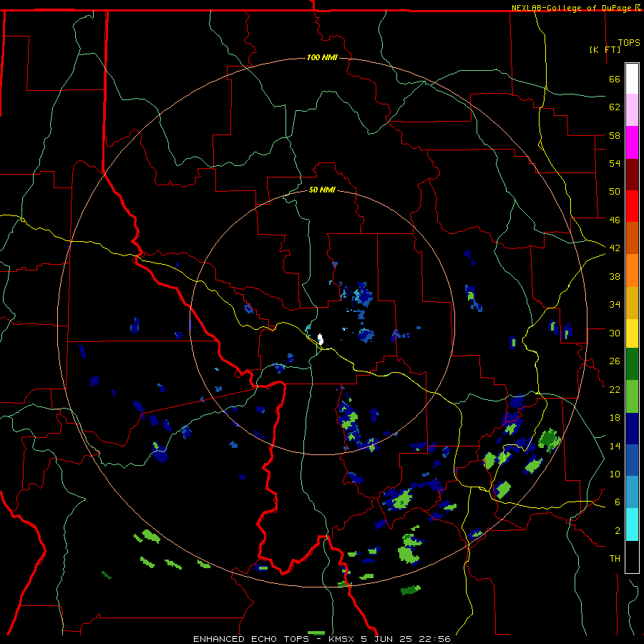Image resolution: width=644 pixels, height=644 pixels.
Task: Pick the navy blue legend swatch
Action: coord(632,429)
